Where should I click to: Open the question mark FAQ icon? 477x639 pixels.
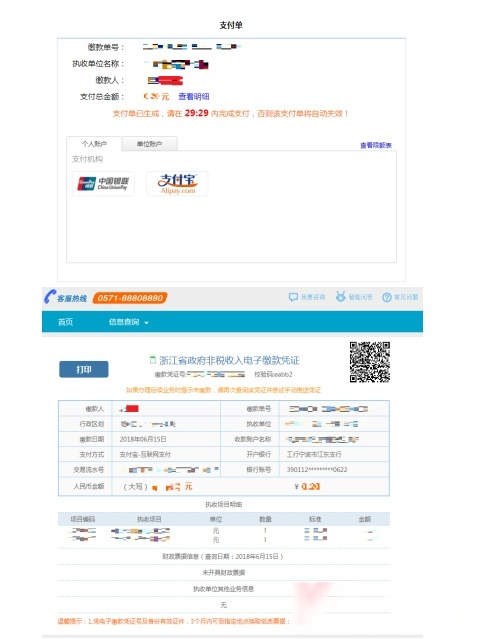386,297
